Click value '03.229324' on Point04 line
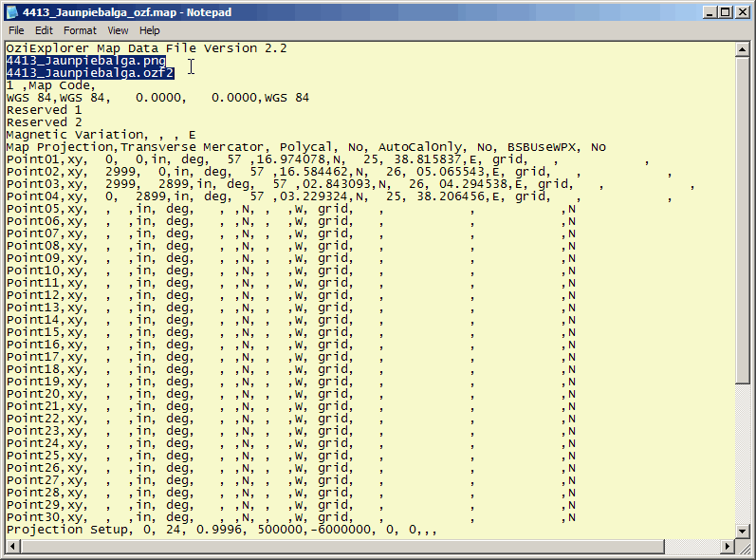Viewport: 756px width, 560px height. 313,196
